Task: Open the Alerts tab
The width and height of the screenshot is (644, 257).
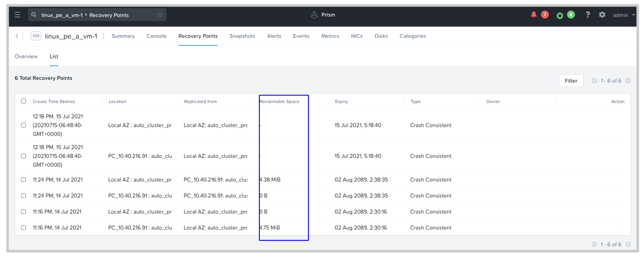Action: click(x=274, y=36)
